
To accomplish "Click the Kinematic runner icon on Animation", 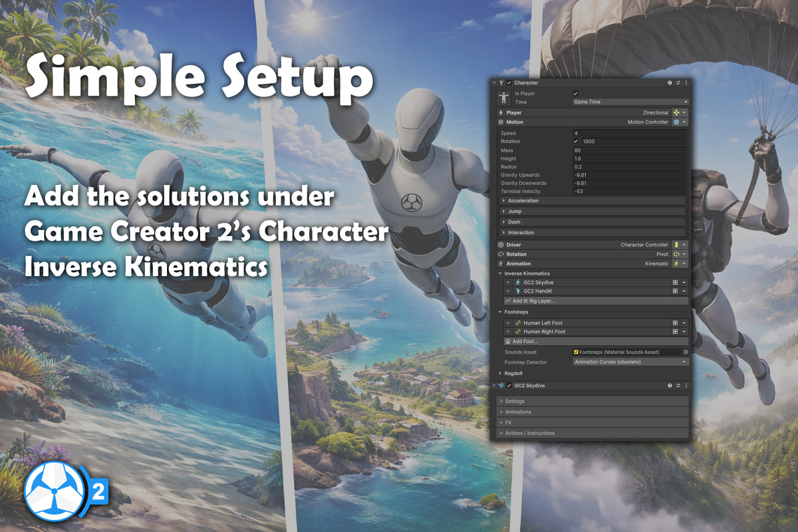I will click(676, 263).
